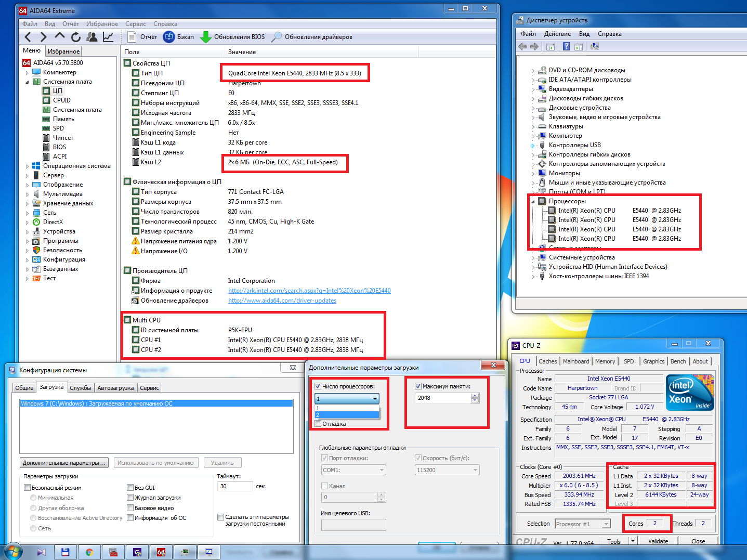Click Device Manager toolbar forward arrow
747x560 pixels.
[x=534, y=47]
